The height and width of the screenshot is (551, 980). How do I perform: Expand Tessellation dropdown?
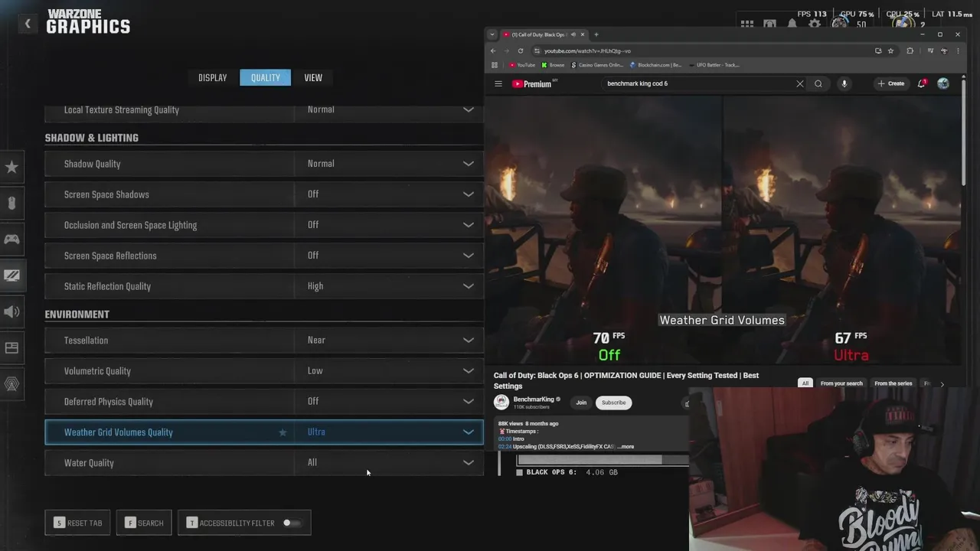(468, 340)
